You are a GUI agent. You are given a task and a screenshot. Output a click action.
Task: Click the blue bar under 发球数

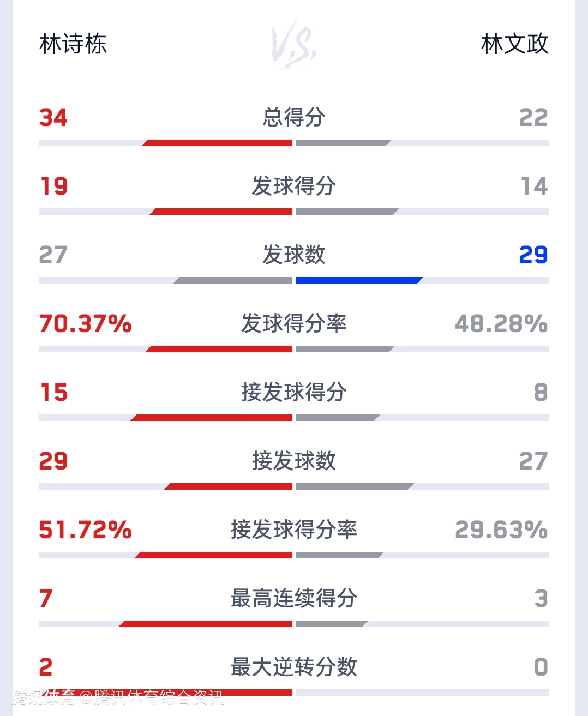(358, 280)
